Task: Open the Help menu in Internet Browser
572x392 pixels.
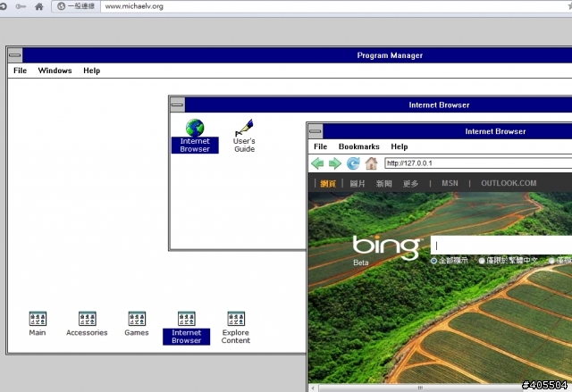Action: click(x=400, y=146)
